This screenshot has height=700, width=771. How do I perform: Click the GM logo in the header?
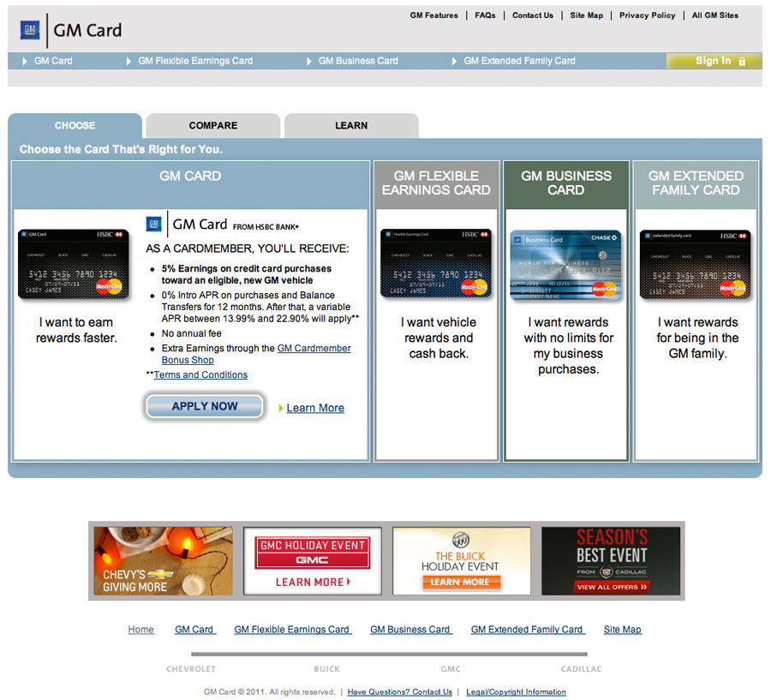(x=29, y=30)
